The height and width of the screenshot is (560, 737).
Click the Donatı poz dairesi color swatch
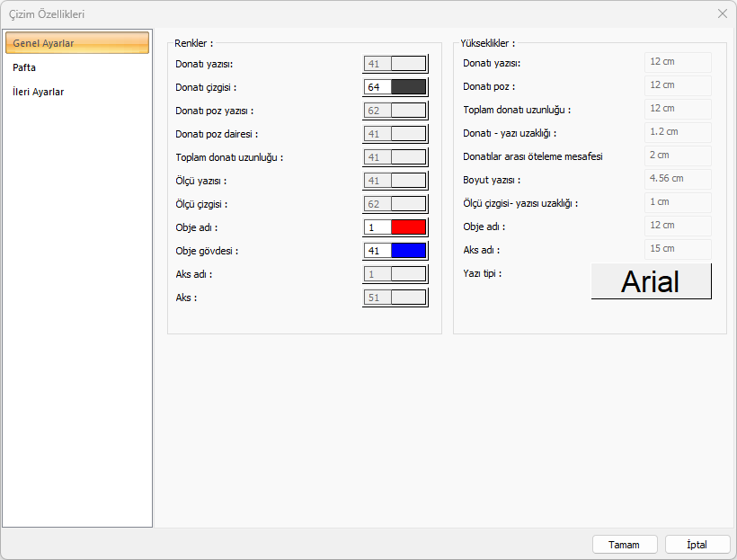[408, 134]
